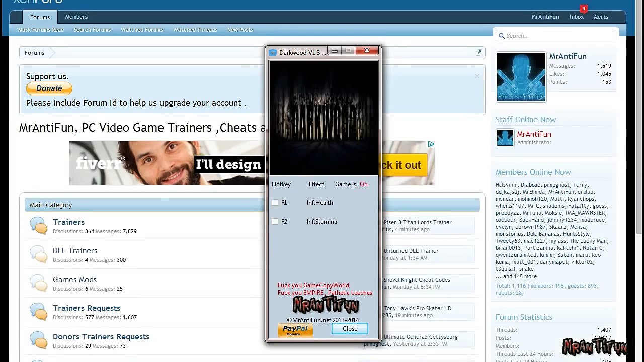
Task: Open the Donors Trainers Requests forum link
Action: (101, 337)
